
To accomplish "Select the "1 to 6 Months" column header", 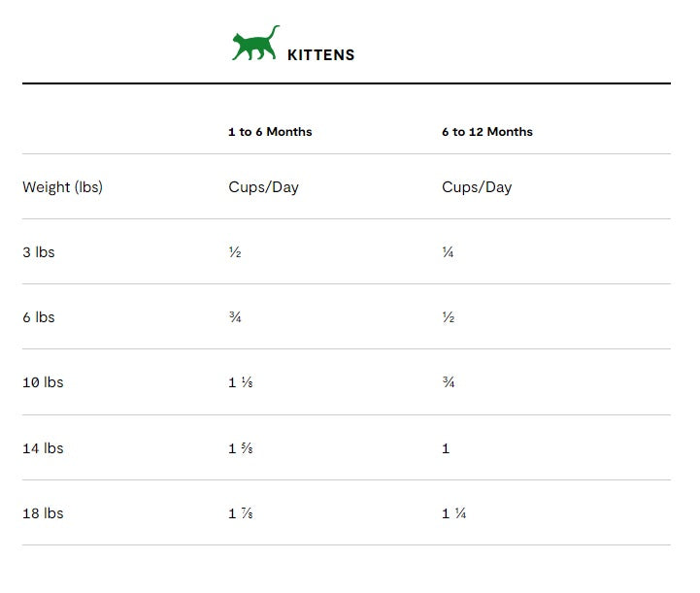I will point(270,132).
